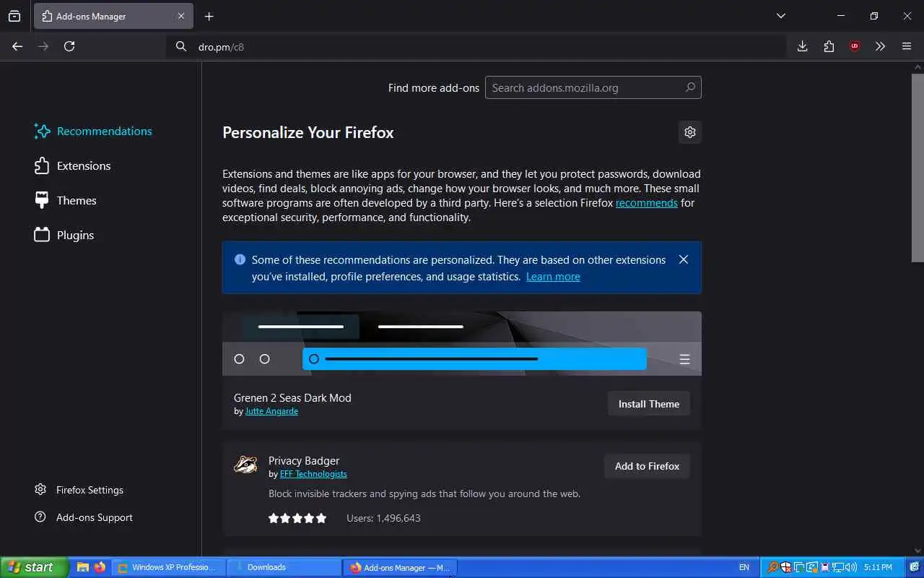Open the Themes category in sidebar
This screenshot has height=578, width=924.
click(x=65, y=200)
